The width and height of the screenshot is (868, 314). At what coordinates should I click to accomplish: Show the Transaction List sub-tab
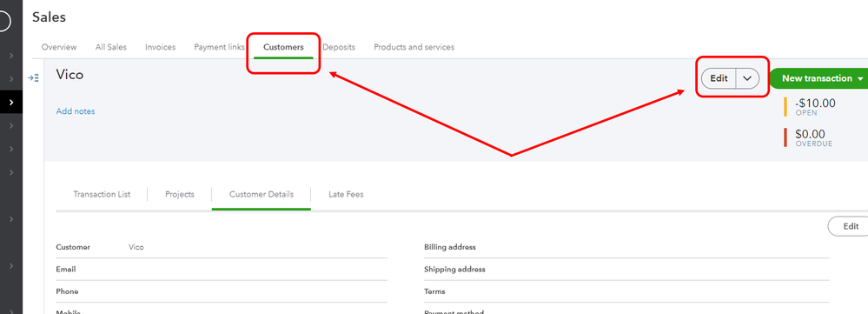pyautogui.click(x=102, y=194)
